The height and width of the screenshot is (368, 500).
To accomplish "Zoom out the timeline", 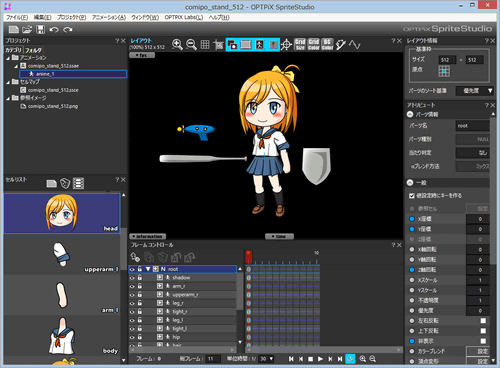I will tap(373, 359).
